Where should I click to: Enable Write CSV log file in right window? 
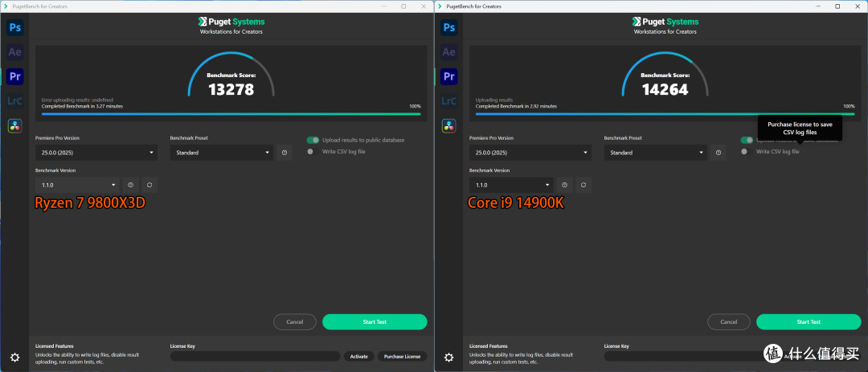(x=744, y=152)
